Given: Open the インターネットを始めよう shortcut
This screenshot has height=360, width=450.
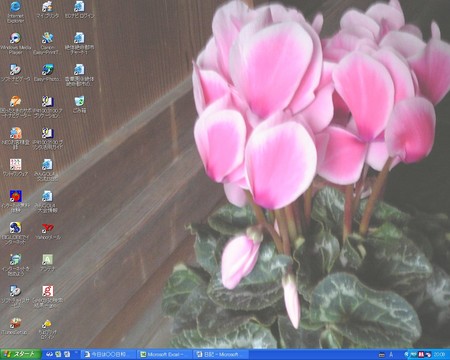Looking at the screenshot, I should pyautogui.click(x=15, y=265).
